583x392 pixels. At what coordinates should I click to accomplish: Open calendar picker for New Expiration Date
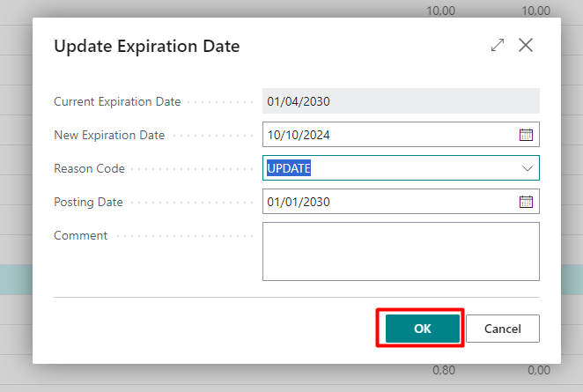[x=527, y=135]
